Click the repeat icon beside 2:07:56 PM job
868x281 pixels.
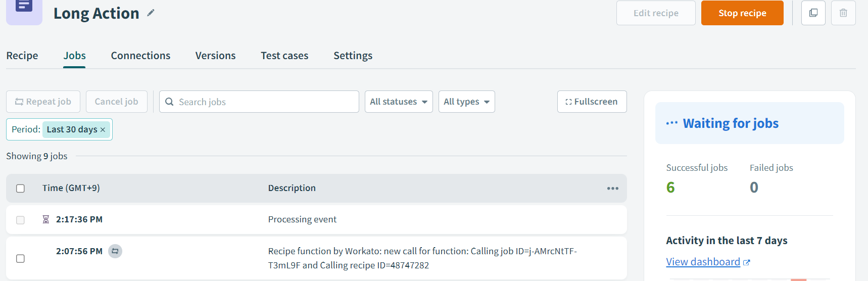pos(115,251)
